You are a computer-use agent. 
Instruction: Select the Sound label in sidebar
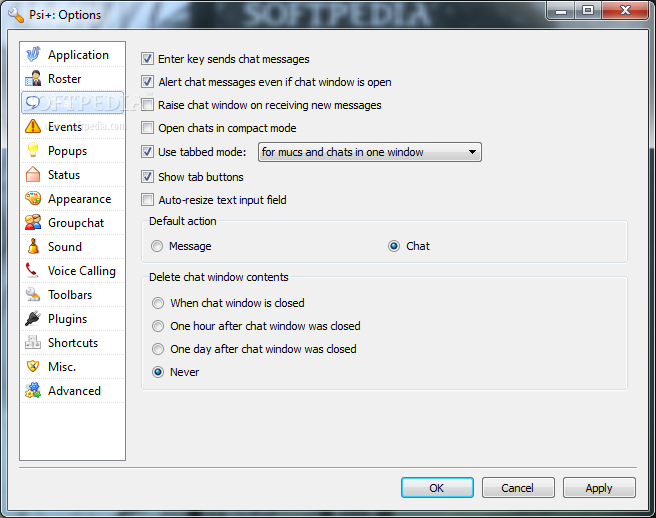(65, 246)
